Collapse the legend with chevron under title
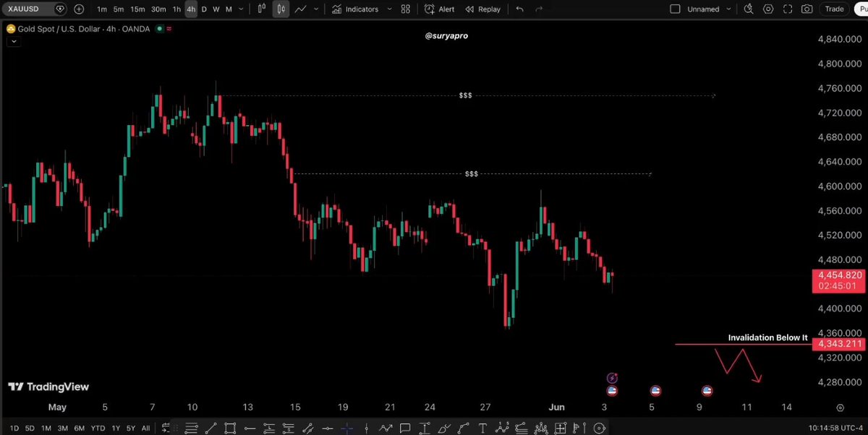Image resolution: width=868 pixels, height=435 pixels. pyautogui.click(x=12, y=41)
